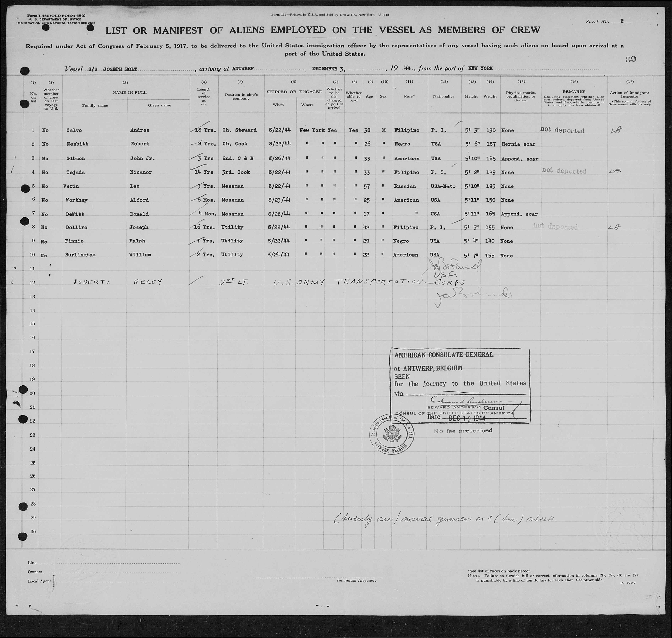672x638 pixels.
Task: Click the "Local Agent" label at bottom
Action: coord(39,581)
